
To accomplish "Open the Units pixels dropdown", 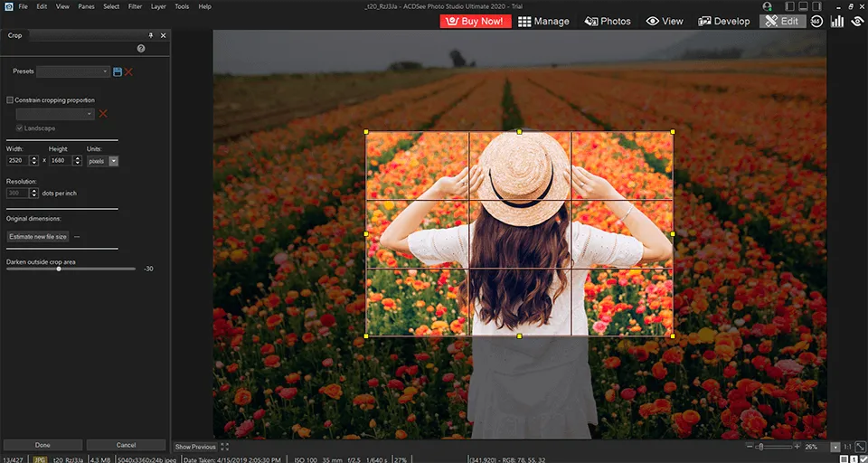I will (103, 161).
